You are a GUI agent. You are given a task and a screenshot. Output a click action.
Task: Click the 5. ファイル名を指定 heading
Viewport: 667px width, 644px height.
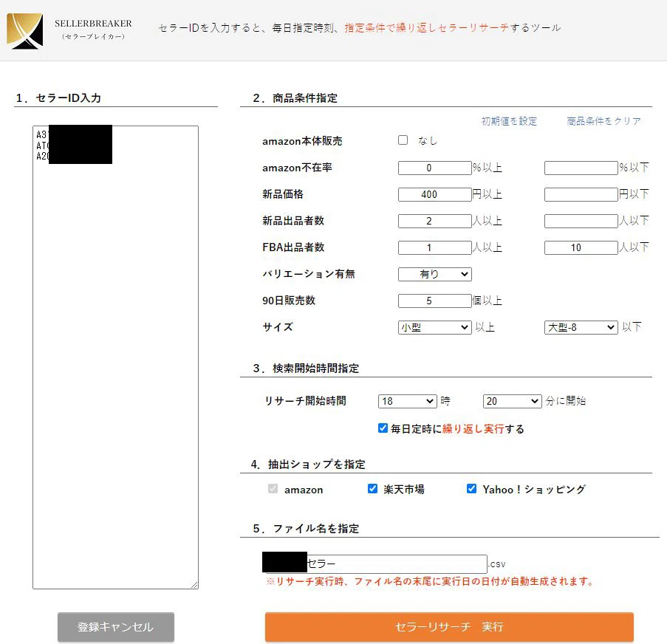[306, 528]
